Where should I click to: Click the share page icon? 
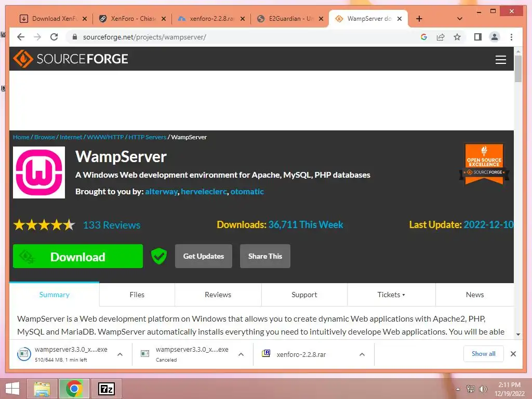(x=441, y=37)
